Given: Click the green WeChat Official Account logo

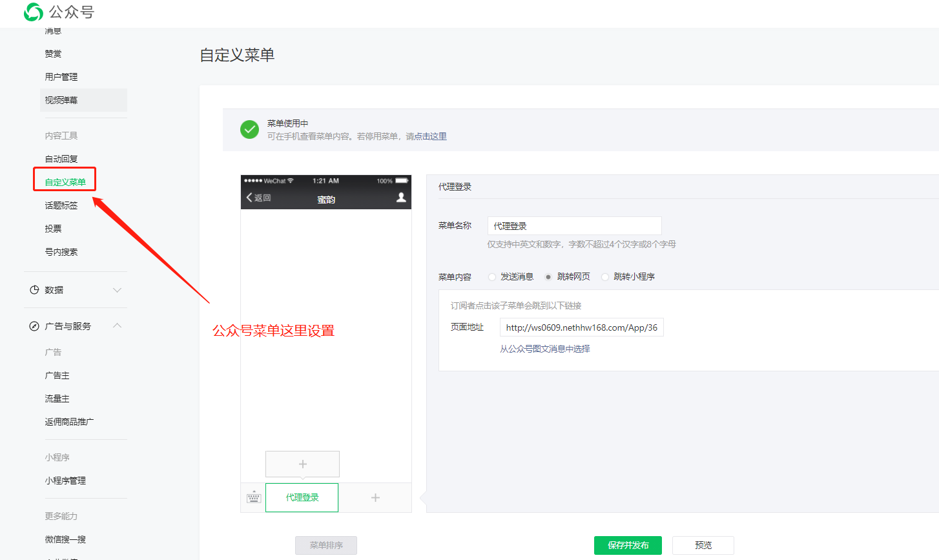Looking at the screenshot, I should [x=33, y=12].
